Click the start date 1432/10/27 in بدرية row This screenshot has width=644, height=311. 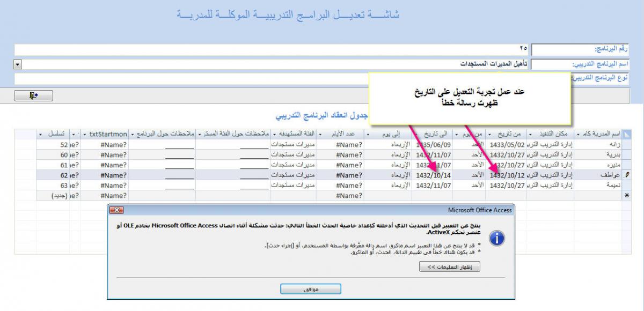507,154
